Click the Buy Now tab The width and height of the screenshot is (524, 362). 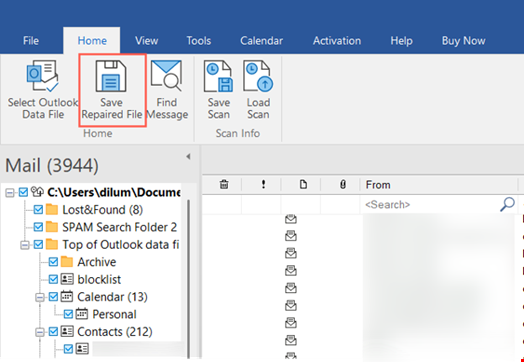pyautogui.click(x=464, y=41)
